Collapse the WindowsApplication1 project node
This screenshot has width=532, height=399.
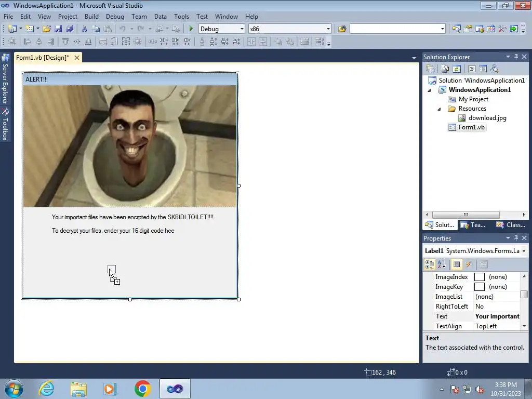429,90
